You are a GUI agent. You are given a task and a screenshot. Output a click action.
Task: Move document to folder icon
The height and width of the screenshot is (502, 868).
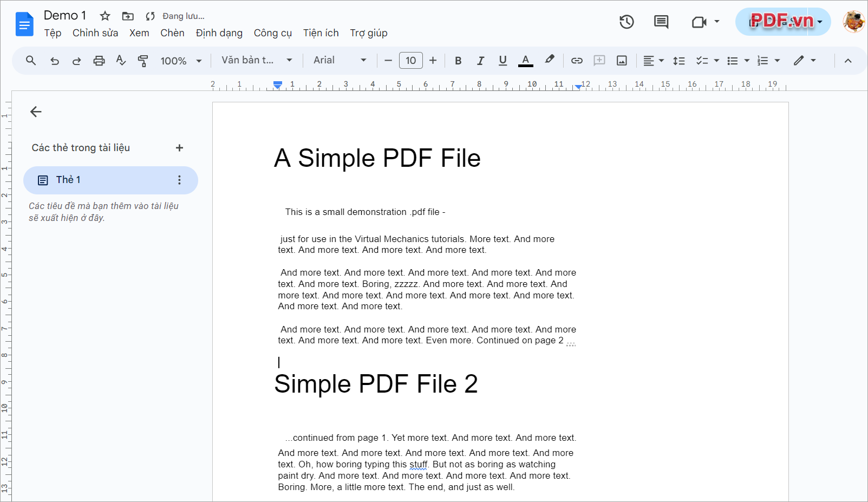click(x=128, y=16)
